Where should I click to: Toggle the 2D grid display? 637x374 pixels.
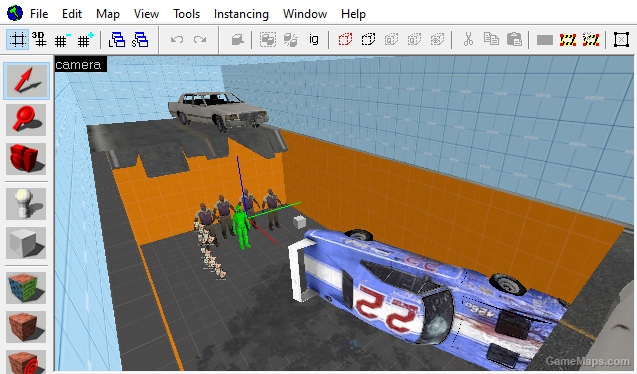click(17, 39)
